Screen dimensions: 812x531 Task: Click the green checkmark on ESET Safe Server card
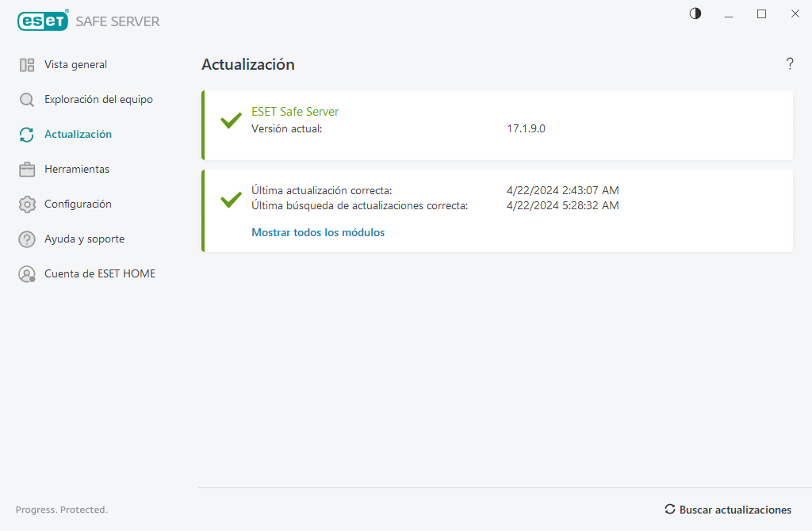(x=230, y=120)
